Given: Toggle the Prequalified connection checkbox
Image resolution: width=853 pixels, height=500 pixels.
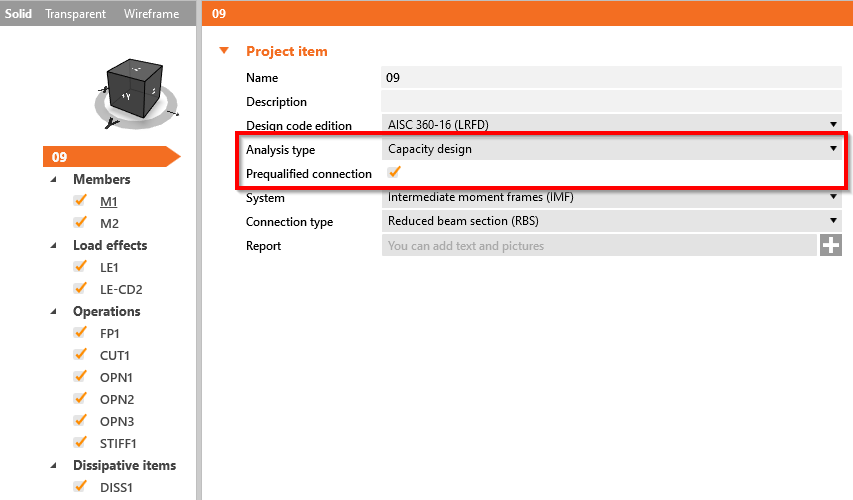Looking at the screenshot, I should [x=394, y=172].
